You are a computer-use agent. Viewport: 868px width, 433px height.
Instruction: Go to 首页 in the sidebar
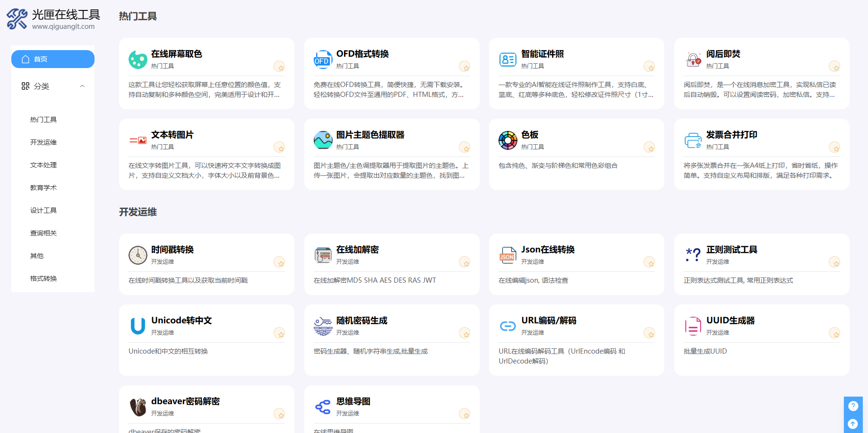[x=52, y=59]
